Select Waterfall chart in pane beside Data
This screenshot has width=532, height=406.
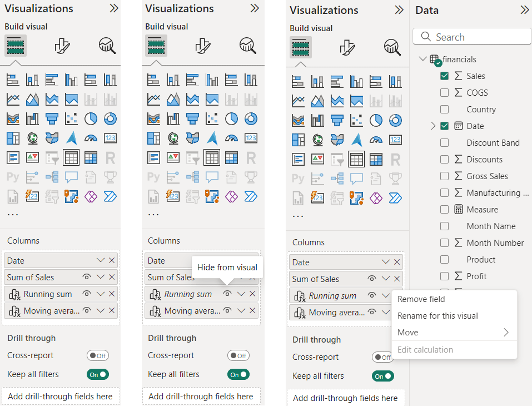point(317,121)
